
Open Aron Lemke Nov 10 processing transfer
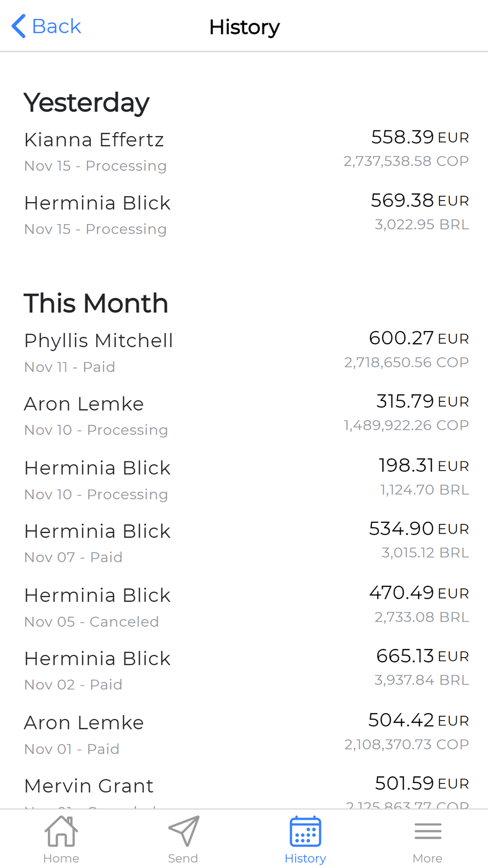coord(244,416)
